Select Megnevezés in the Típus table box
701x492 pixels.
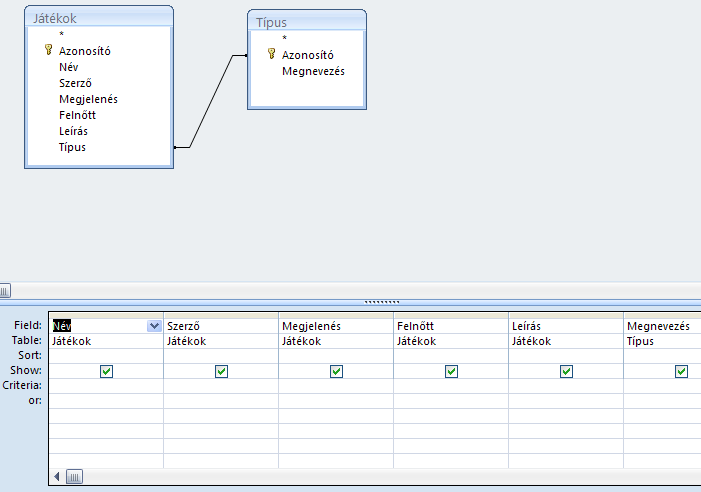pyautogui.click(x=313, y=71)
